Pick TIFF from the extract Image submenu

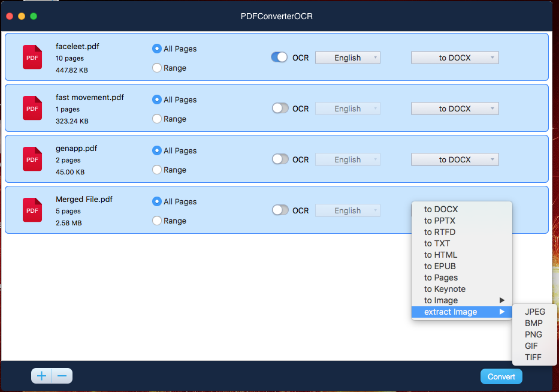tap(534, 357)
